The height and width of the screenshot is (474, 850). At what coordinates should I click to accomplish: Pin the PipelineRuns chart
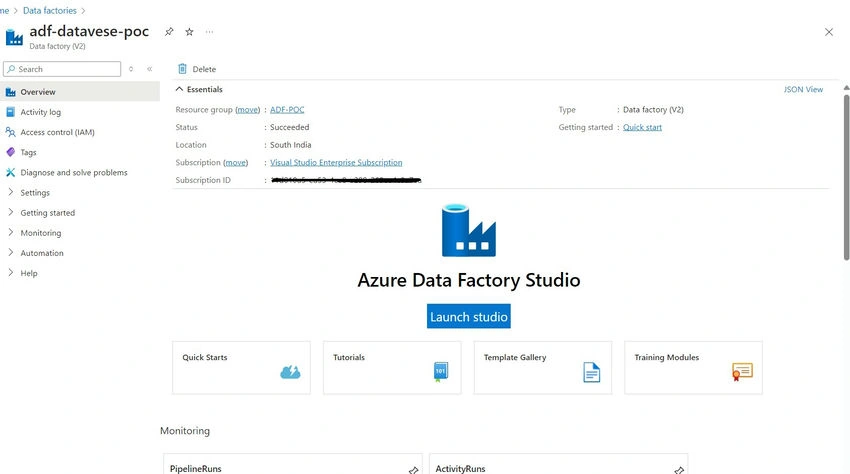click(x=413, y=470)
